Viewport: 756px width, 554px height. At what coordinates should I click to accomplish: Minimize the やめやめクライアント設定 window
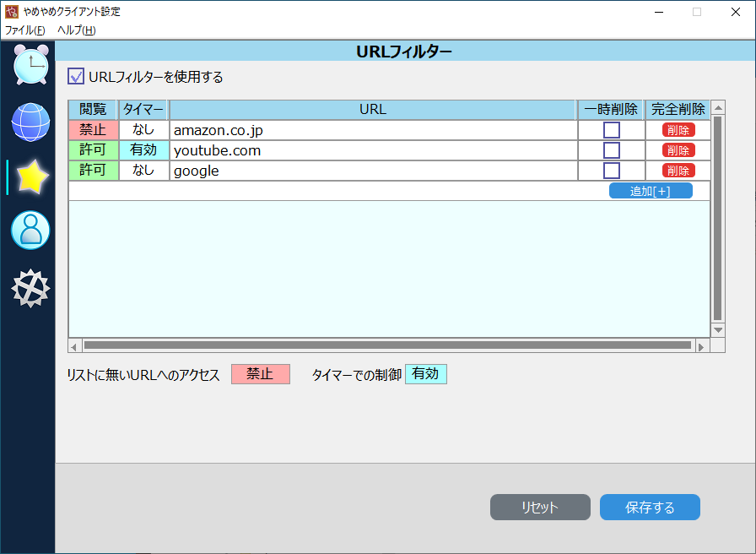point(659,12)
